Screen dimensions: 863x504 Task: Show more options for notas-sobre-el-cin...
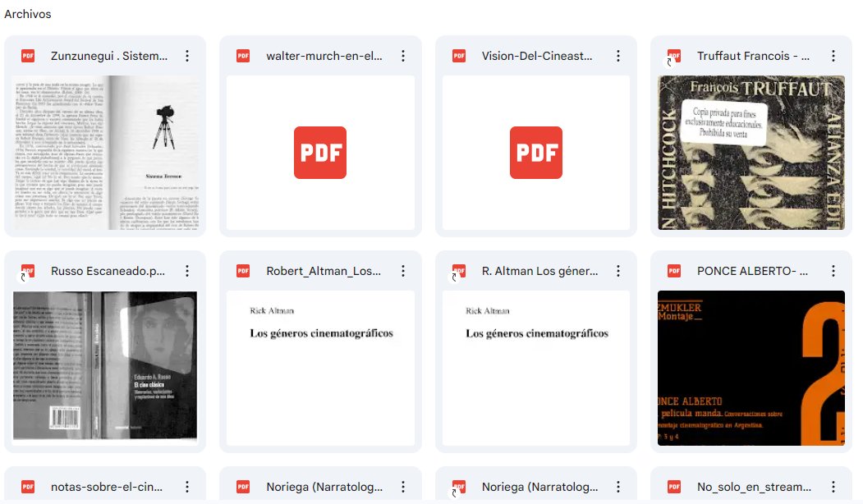coord(187,487)
